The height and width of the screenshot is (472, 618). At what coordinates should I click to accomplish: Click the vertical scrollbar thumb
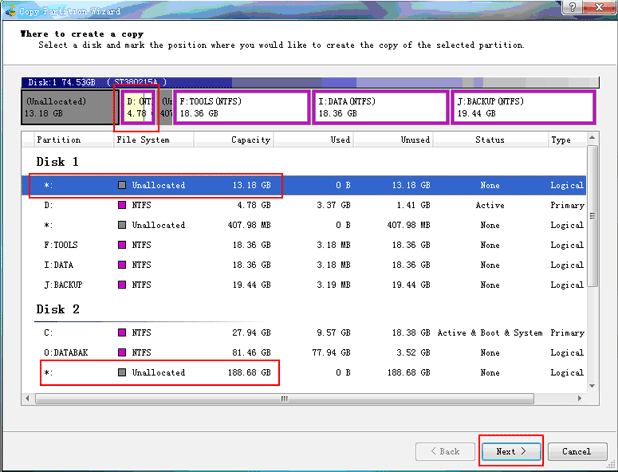tap(592, 216)
